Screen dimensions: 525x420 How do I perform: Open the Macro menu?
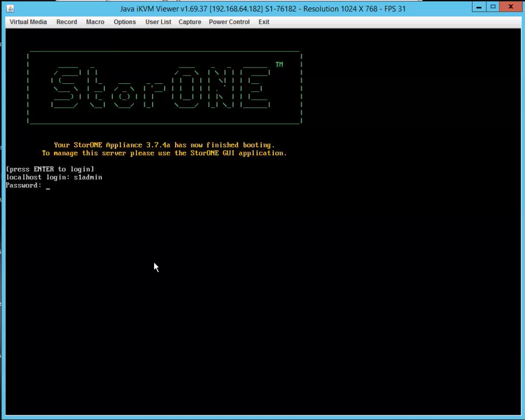95,22
